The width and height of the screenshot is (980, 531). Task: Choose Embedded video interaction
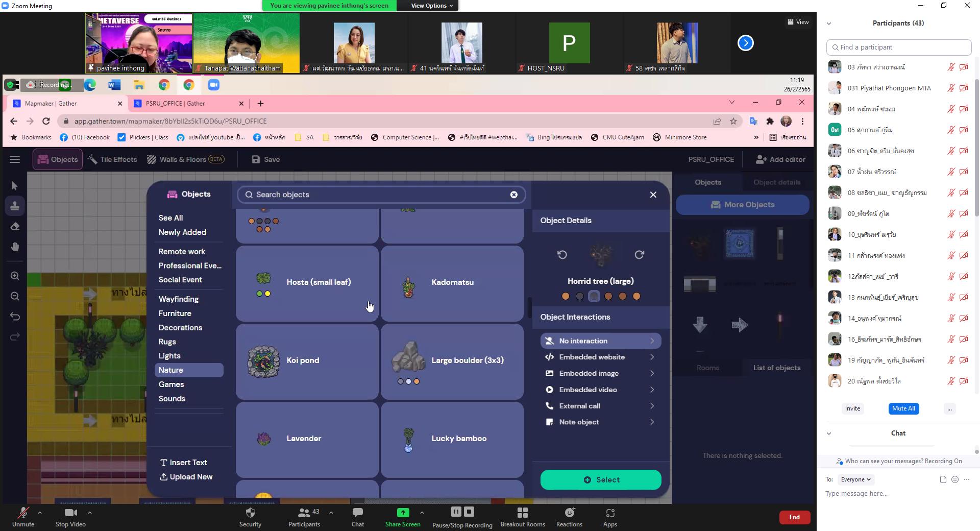pos(601,390)
